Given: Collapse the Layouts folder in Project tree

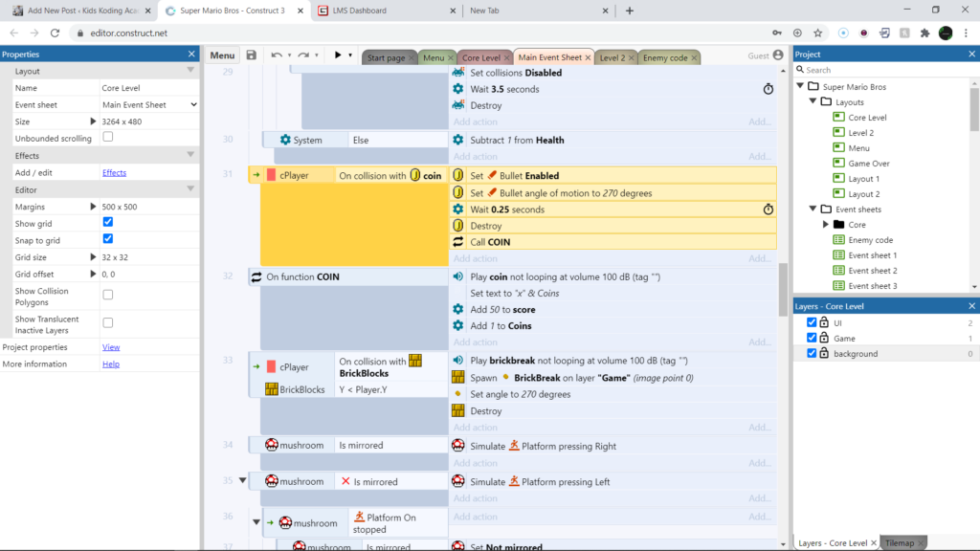Looking at the screenshot, I should 813,101.
